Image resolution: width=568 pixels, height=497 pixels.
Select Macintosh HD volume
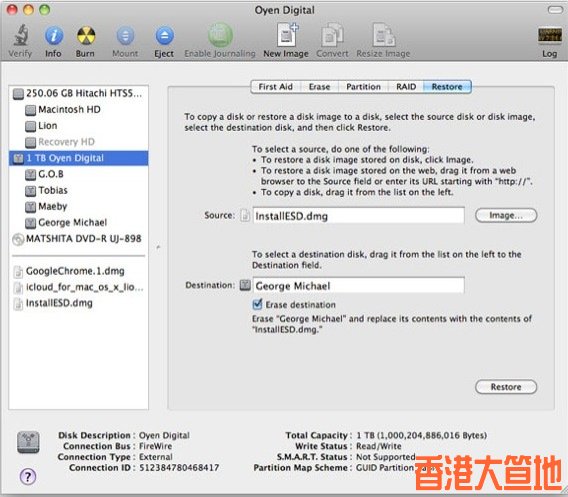coord(78,109)
